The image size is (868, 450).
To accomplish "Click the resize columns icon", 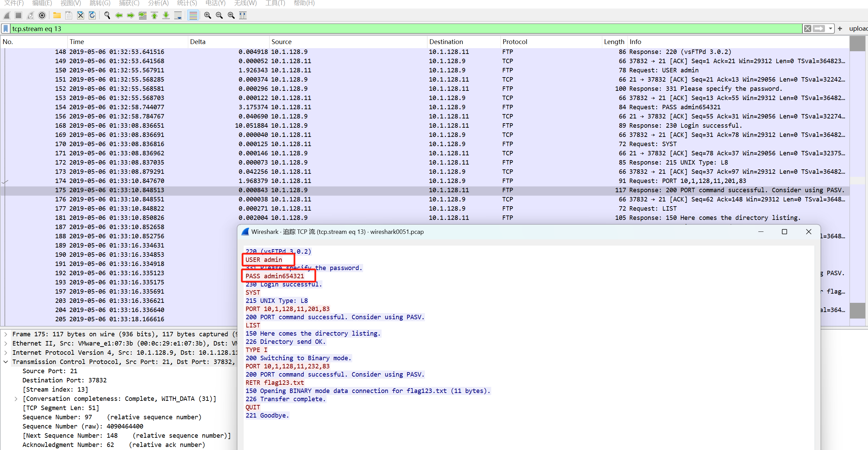I will coord(243,15).
